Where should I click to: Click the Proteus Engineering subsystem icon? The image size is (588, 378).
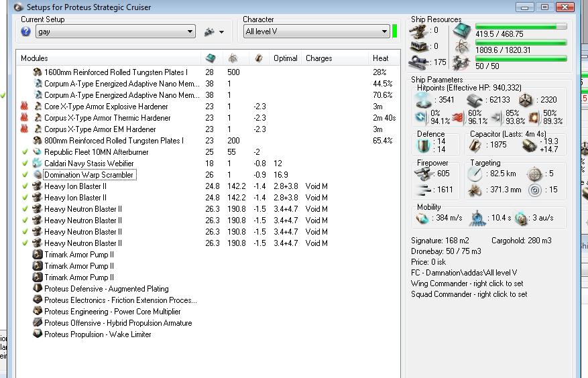(x=37, y=311)
